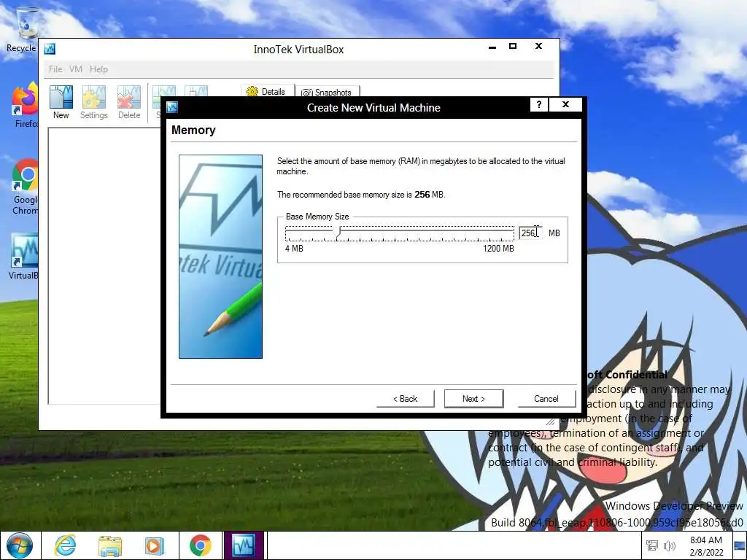Viewport: 747px width, 560px height.
Task: Open VM Settings from the toolbar
Action: [x=93, y=102]
